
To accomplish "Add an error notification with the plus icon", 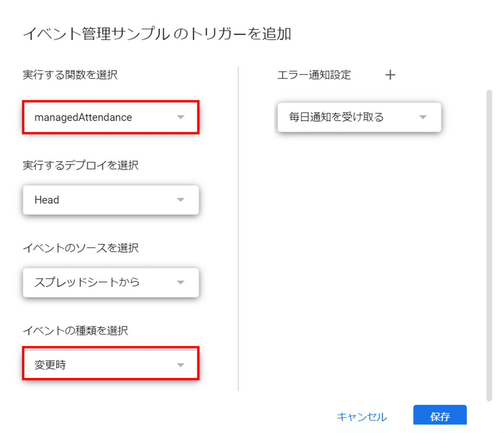I will click(x=390, y=75).
